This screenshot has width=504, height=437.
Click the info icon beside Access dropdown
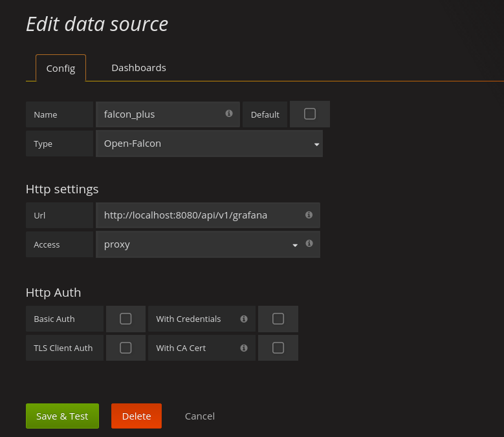[309, 243]
